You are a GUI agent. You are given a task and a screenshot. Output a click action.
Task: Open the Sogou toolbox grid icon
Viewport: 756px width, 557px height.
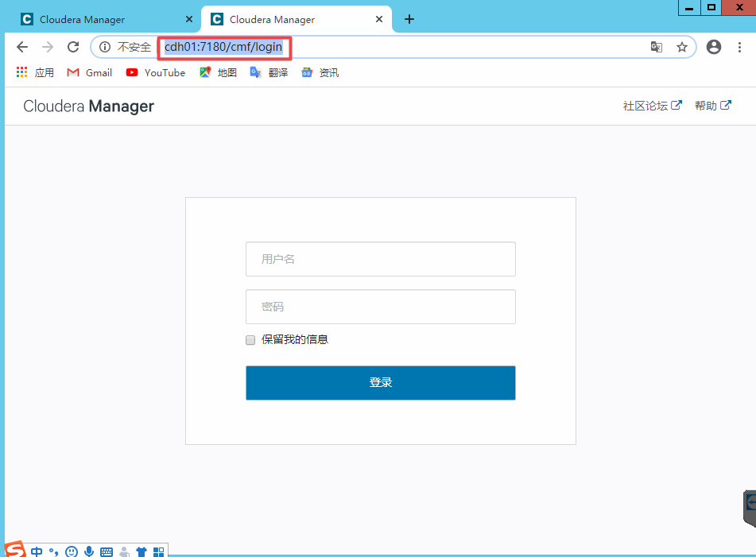[x=159, y=551]
